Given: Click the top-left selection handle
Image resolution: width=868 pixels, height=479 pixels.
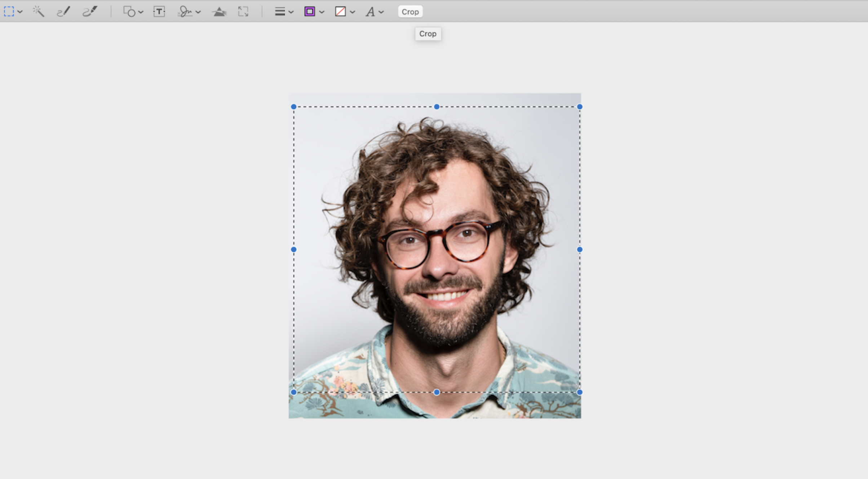Looking at the screenshot, I should (x=294, y=107).
